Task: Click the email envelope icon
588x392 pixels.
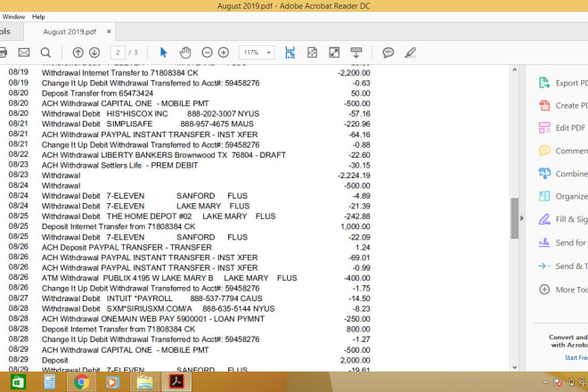Action: [x=24, y=53]
